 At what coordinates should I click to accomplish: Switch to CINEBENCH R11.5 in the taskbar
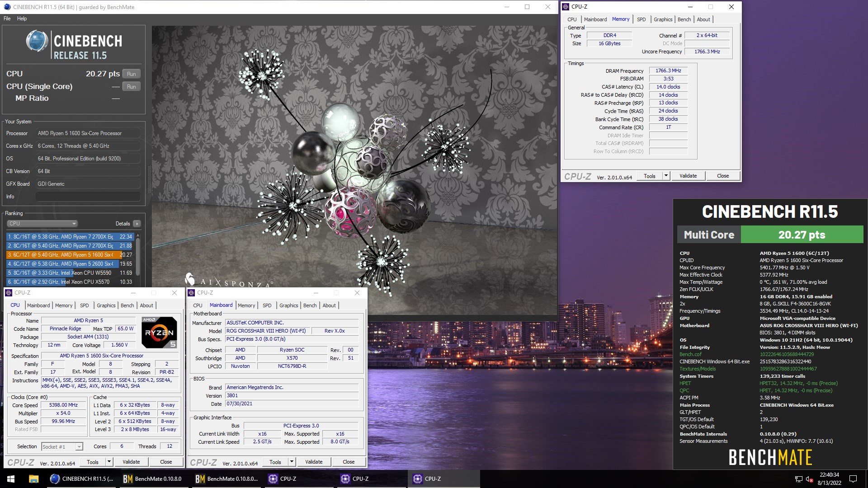[82, 479]
